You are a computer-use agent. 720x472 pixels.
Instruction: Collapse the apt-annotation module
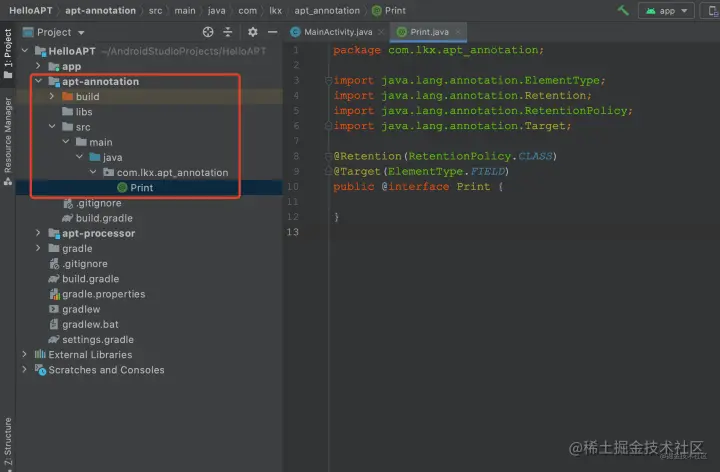click(39, 81)
